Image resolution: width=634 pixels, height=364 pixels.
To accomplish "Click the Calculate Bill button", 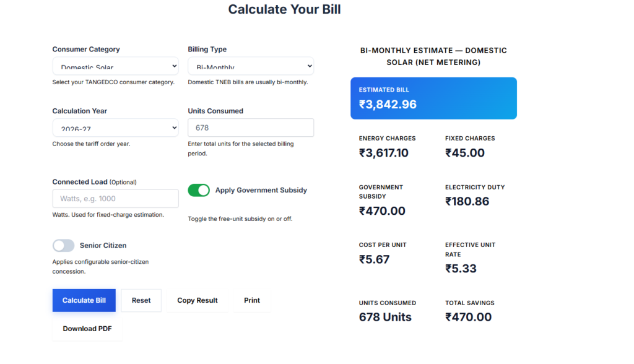I will [x=84, y=300].
